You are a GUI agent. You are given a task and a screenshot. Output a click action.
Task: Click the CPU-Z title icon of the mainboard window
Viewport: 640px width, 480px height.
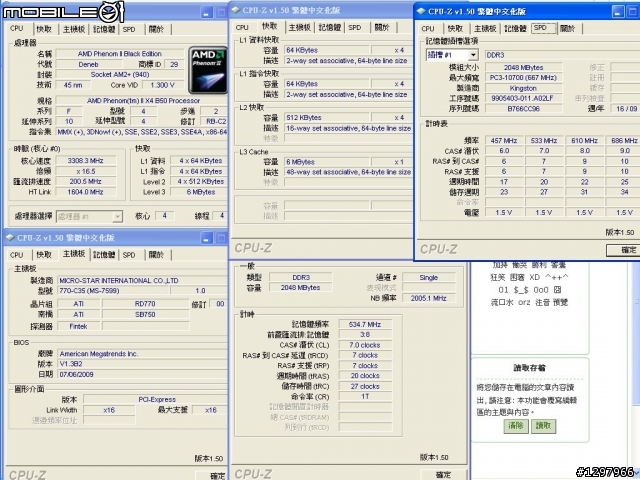(x=10, y=238)
